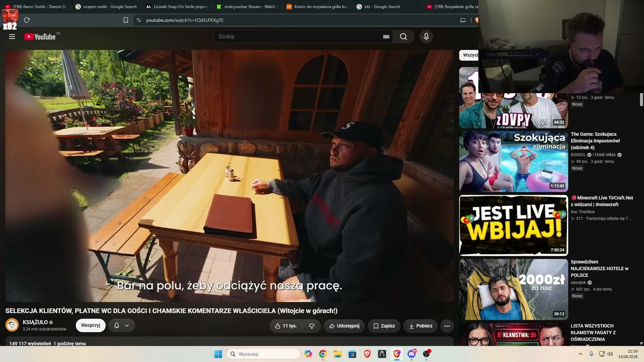Dislike the video with thumbs down
The width and height of the screenshot is (644, 362).
click(x=311, y=326)
